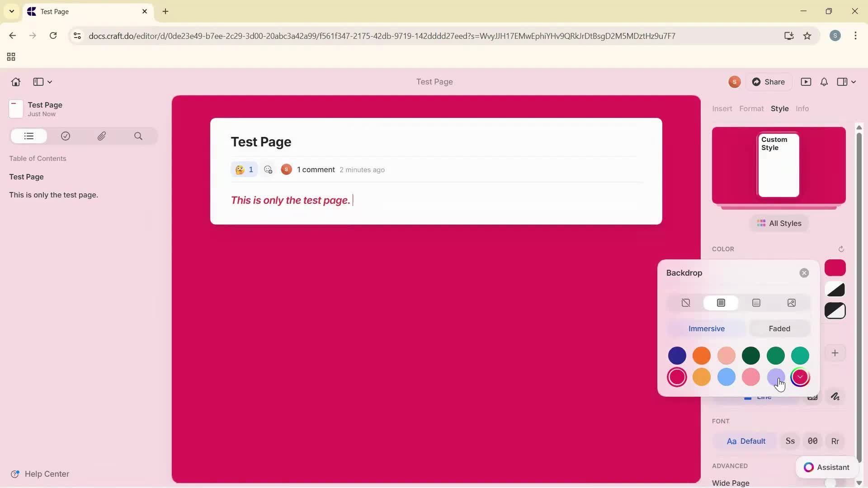Click the All Styles button
The height and width of the screenshot is (488, 868).
coord(779,223)
